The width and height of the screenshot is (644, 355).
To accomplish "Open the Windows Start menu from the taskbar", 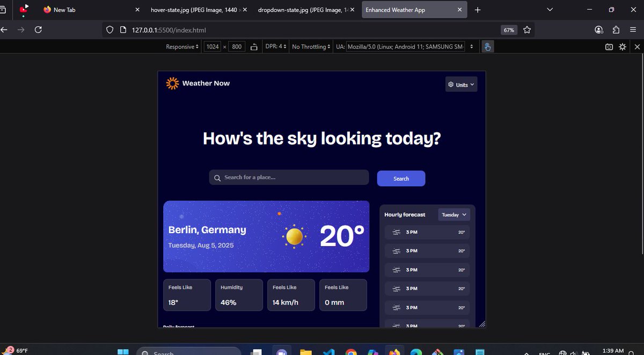I will pyautogui.click(x=123, y=352).
